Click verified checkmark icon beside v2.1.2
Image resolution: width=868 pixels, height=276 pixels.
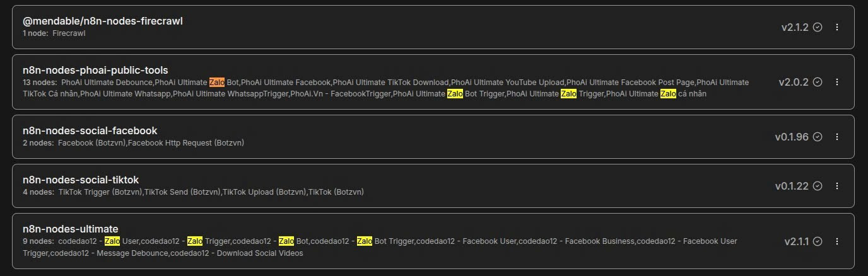click(818, 27)
